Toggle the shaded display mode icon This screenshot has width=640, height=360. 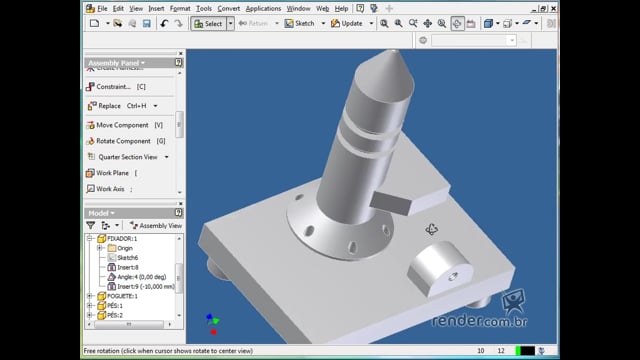point(488,23)
